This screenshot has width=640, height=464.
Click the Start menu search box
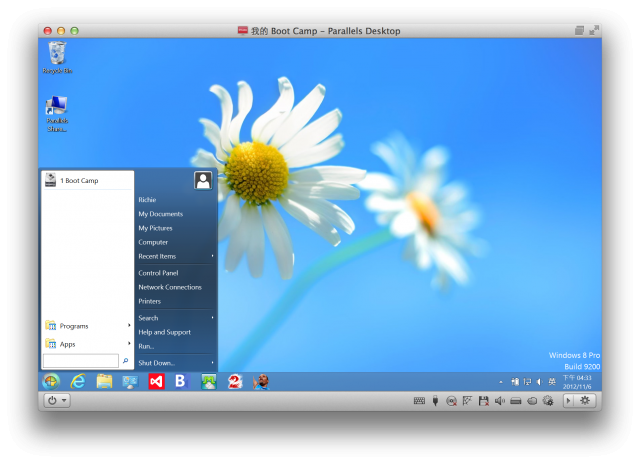tap(81, 361)
